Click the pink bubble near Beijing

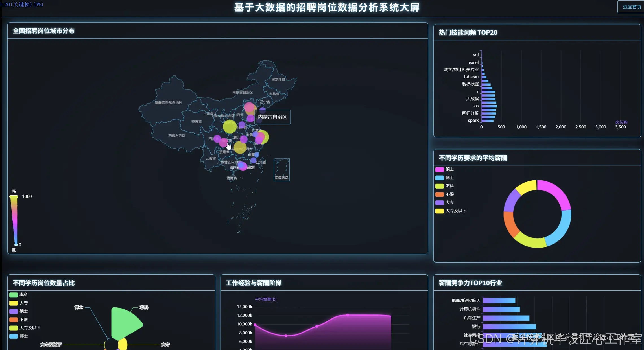(249, 107)
